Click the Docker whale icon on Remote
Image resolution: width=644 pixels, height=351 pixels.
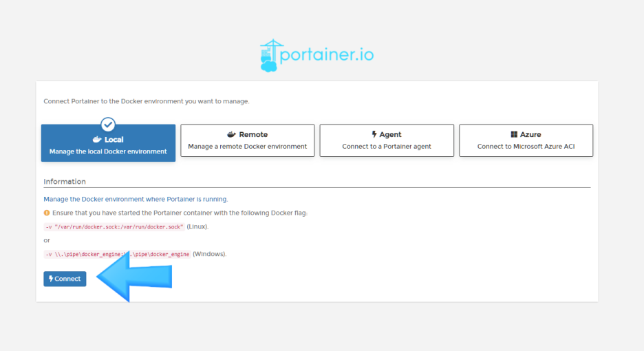pyautogui.click(x=231, y=134)
